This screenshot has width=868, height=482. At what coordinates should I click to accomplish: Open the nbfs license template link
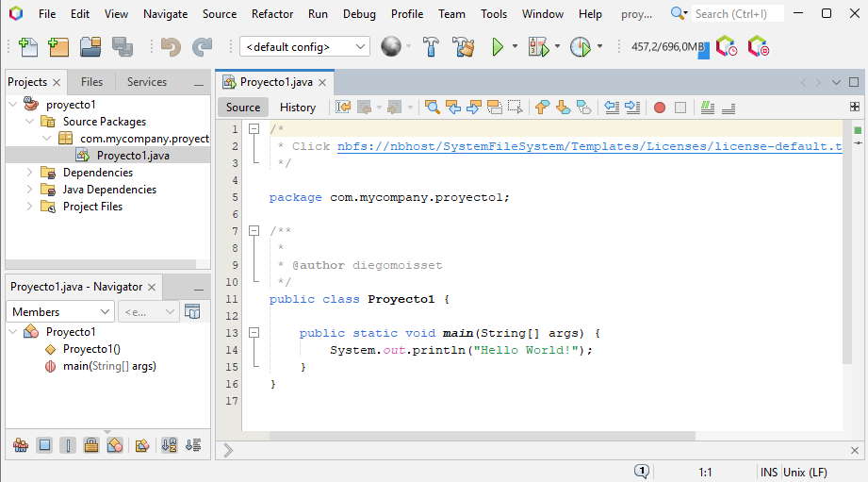590,146
